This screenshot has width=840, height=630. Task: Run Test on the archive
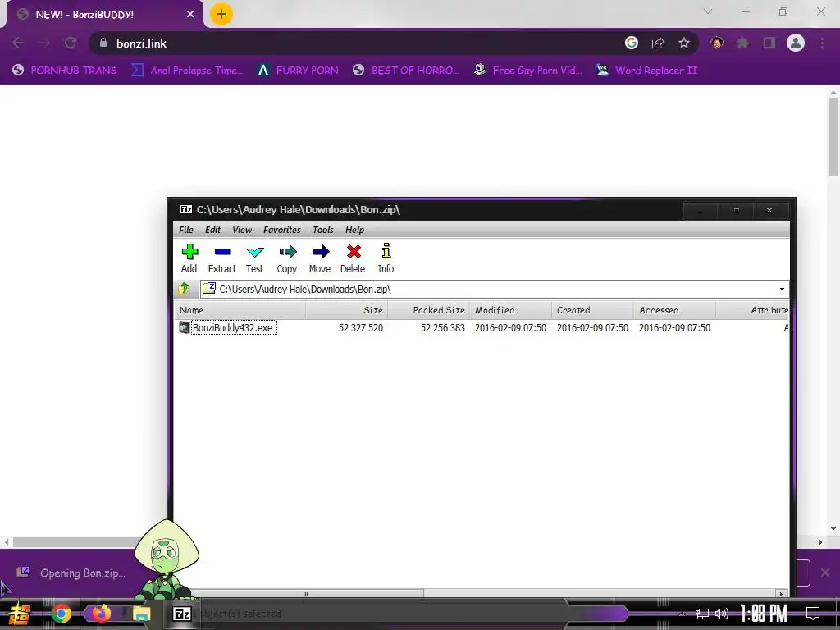click(x=254, y=258)
